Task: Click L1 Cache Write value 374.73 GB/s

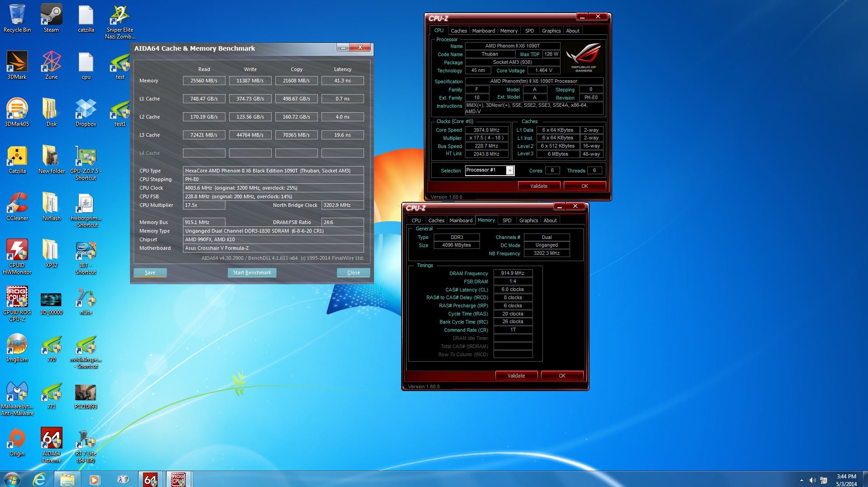Action: (250, 99)
